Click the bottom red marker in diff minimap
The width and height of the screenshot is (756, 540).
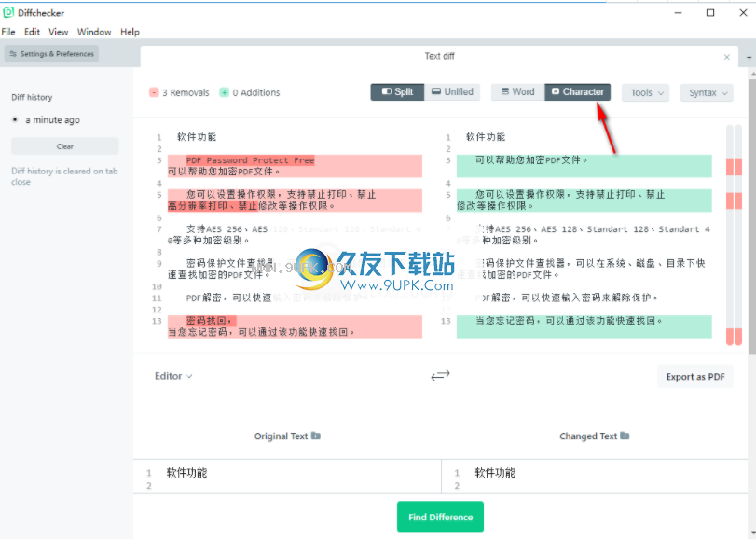(x=734, y=337)
